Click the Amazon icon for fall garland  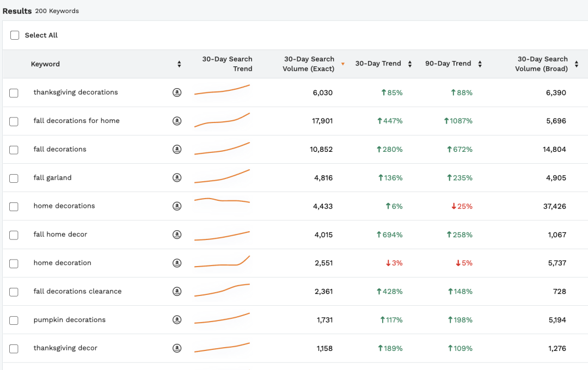coord(177,178)
